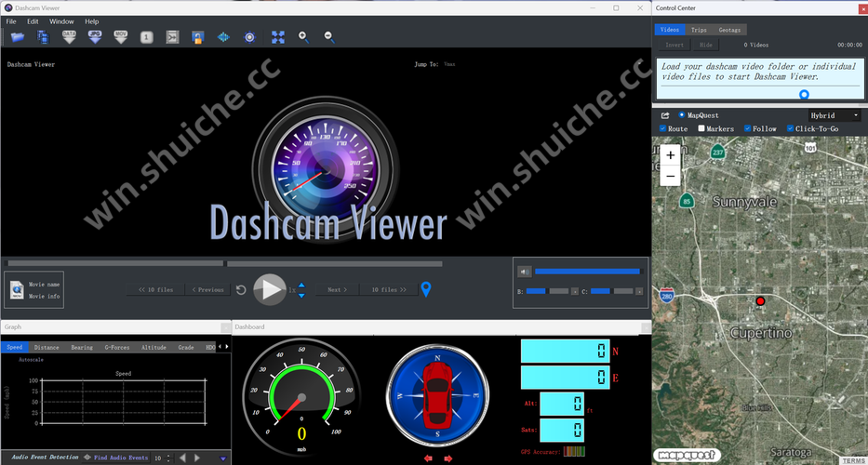This screenshot has height=465, width=868.
Task: Open the Edit menu
Action: (33, 21)
